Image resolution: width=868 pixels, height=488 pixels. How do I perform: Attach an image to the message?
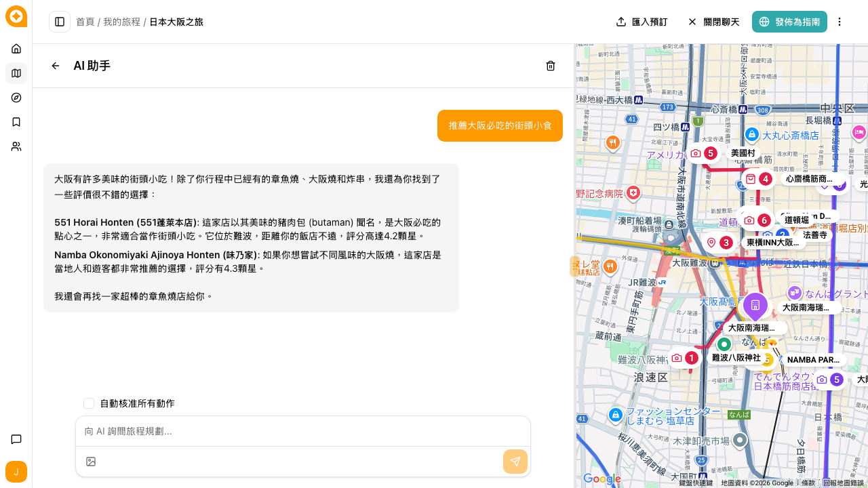91,462
